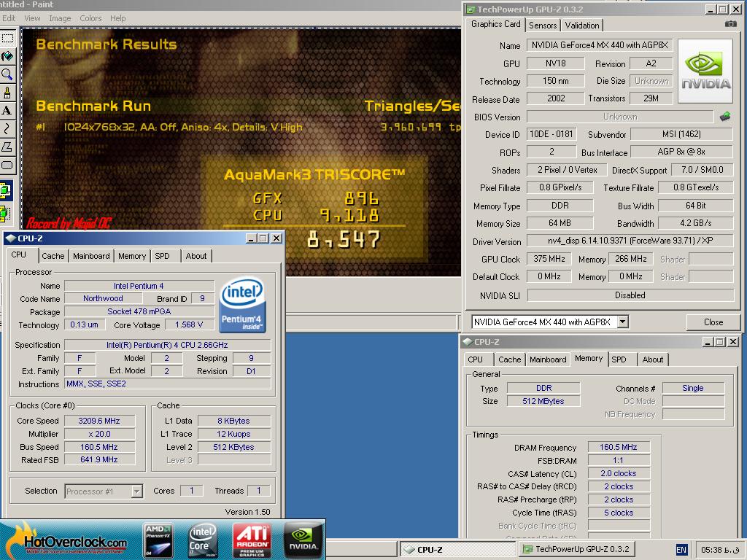Open About tab in the CPU-Z Memory window

(653, 359)
